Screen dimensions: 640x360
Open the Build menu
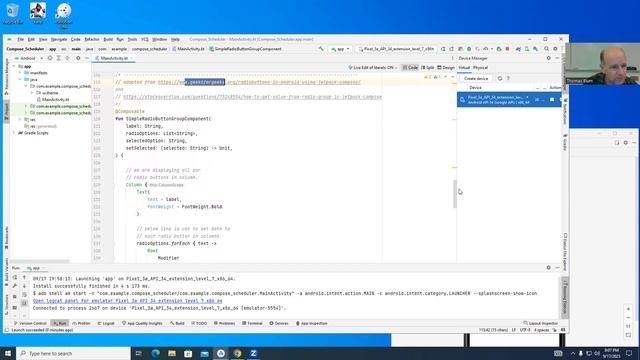click(108, 40)
